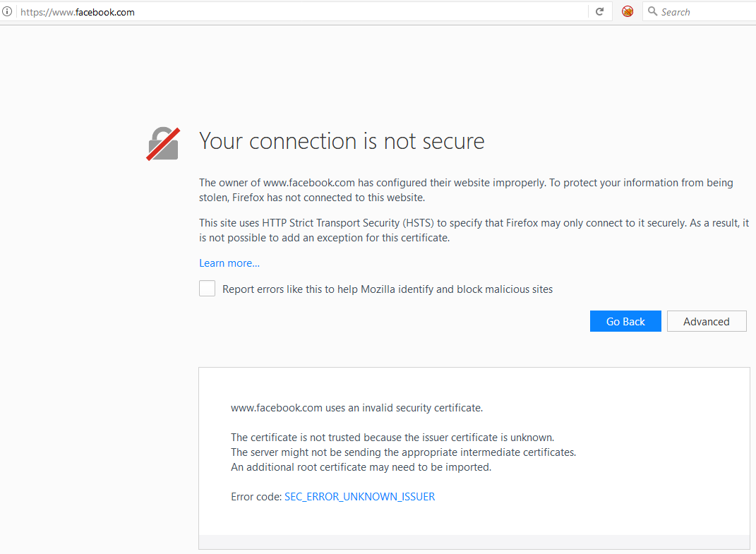756x554 pixels.
Task: Click the 'additional root certificate' line
Action: (361, 467)
